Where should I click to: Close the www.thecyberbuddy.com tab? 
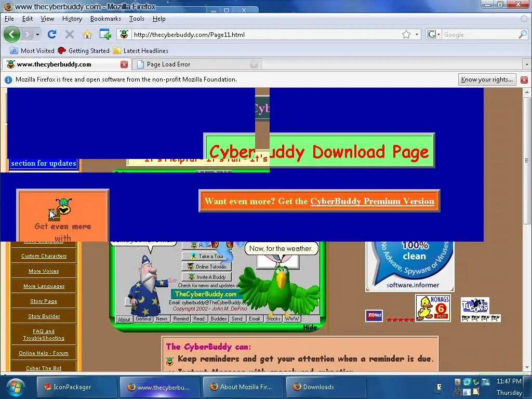pos(124,64)
